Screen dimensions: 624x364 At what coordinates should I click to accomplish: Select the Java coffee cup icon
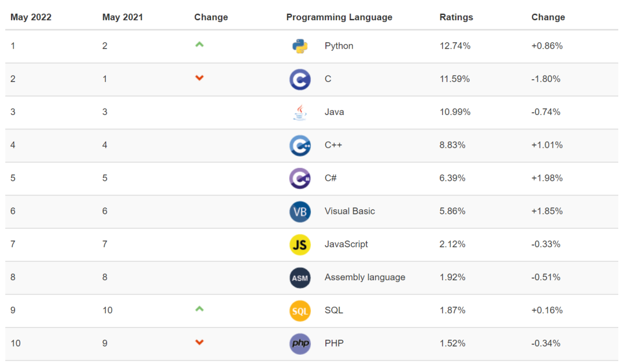pos(300,112)
